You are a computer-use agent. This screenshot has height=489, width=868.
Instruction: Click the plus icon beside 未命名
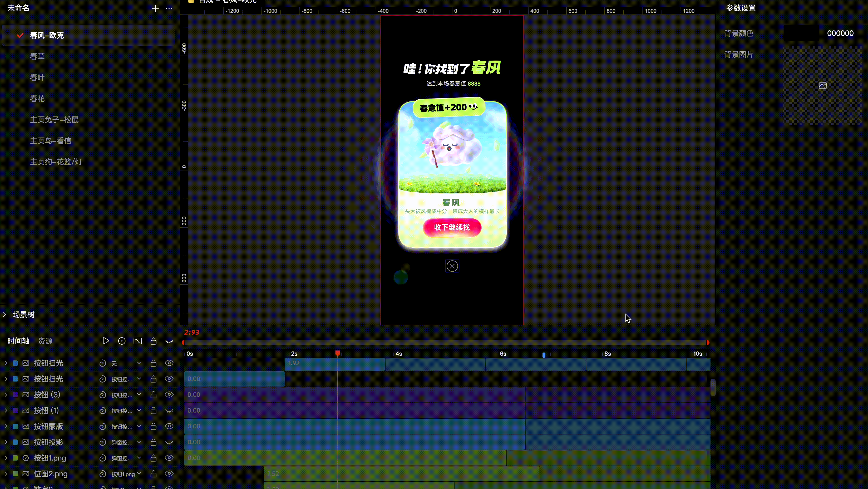click(155, 8)
